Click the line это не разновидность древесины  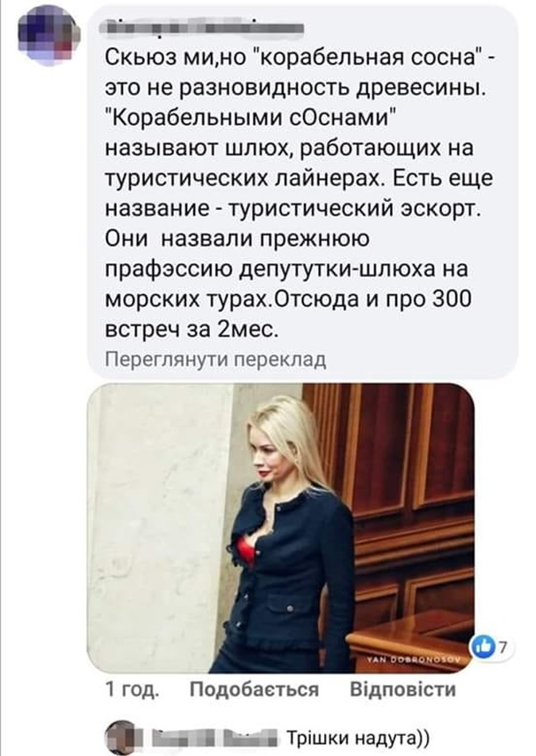[295, 88]
